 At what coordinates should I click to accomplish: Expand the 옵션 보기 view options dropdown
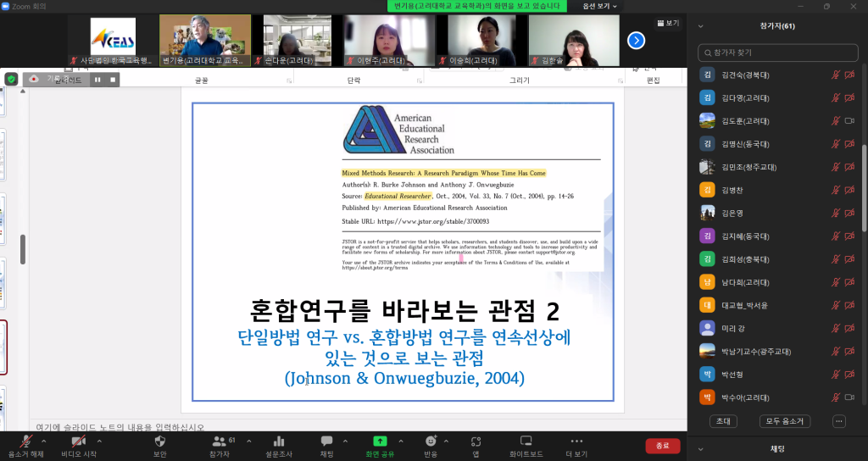599,6
